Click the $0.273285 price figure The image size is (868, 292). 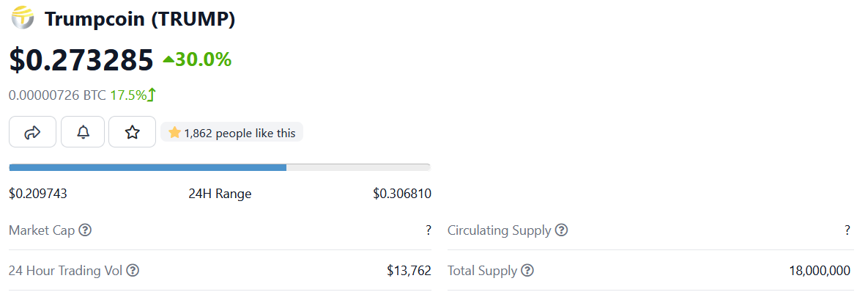(x=81, y=59)
